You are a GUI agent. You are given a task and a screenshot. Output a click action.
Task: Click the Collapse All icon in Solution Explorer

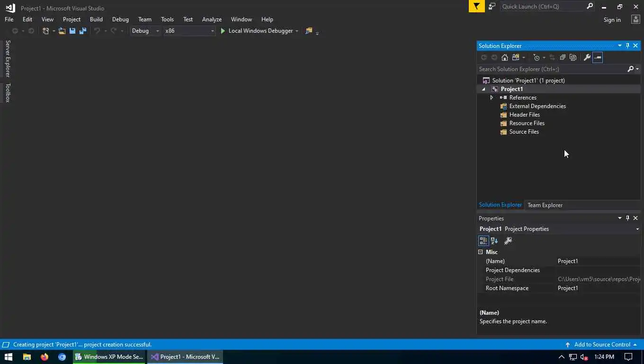(x=563, y=57)
